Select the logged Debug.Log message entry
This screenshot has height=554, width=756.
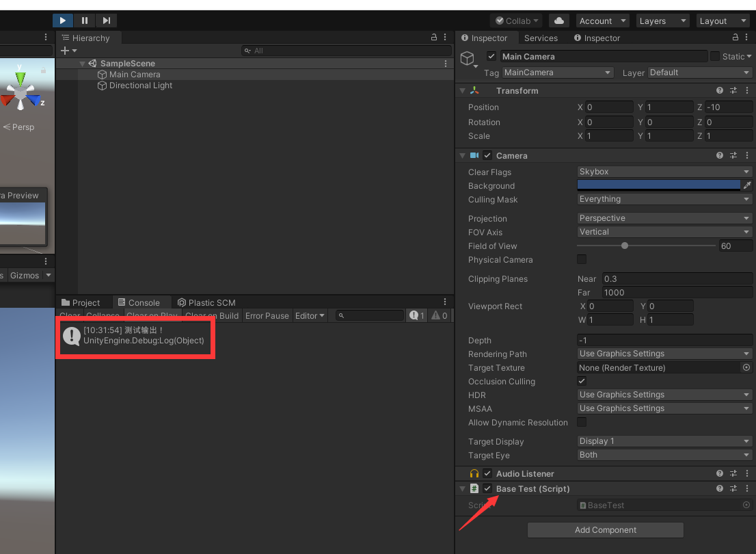pyautogui.click(x=135, y=335)
